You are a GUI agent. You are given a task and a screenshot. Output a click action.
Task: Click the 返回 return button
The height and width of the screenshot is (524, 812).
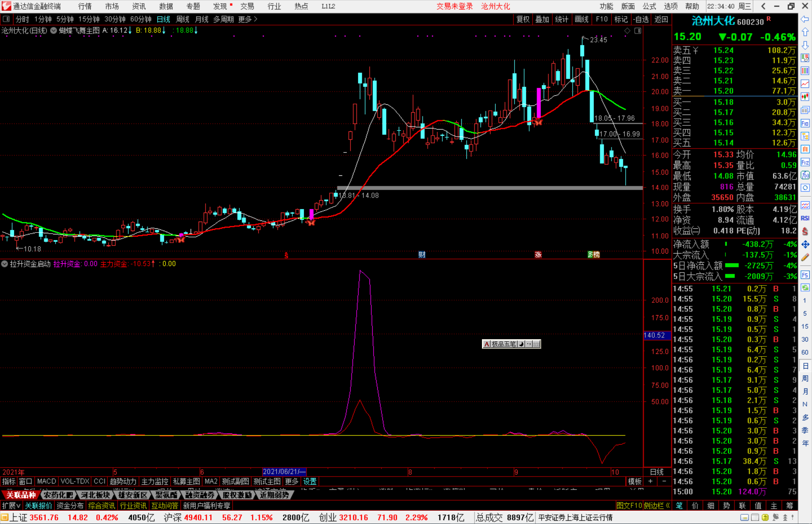[x=661, y=19]
